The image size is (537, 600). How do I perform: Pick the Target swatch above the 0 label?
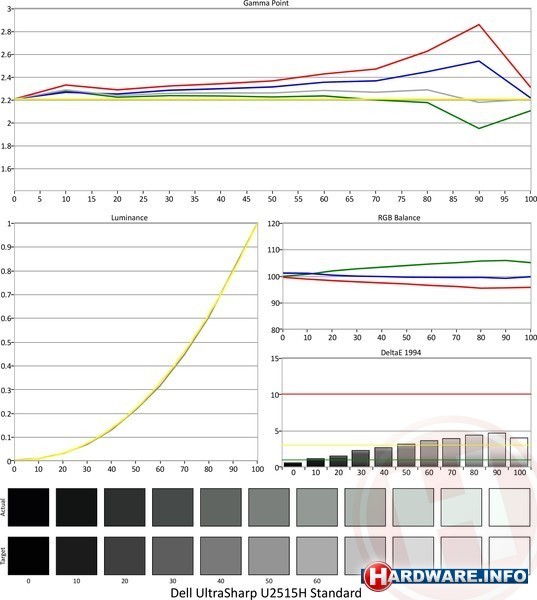[28, 556]
